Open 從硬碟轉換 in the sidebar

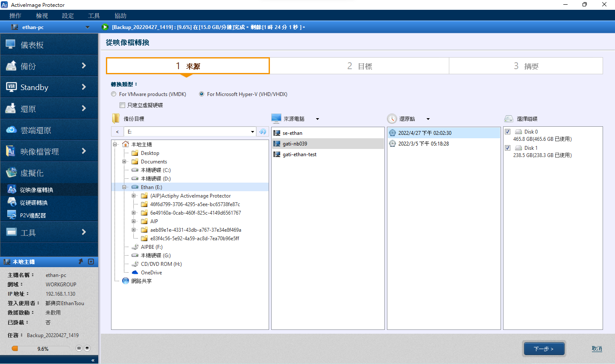click(x=34, y=203)
